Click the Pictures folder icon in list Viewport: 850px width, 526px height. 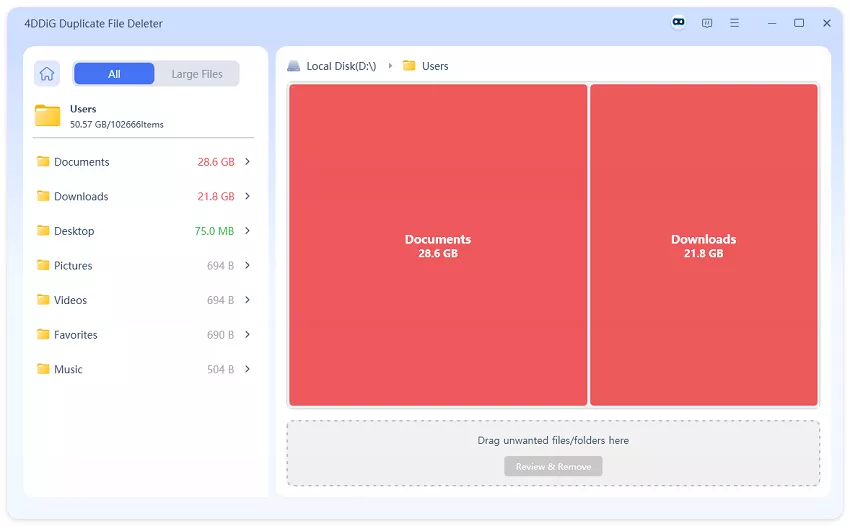43,265
